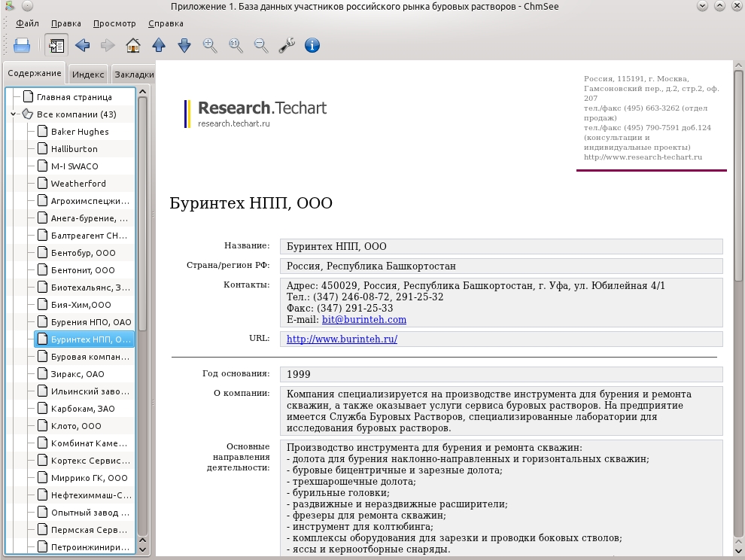Click page scrollbar up arrow
The width and height of the screenshot is (745, 560).
tap(738, 65)
